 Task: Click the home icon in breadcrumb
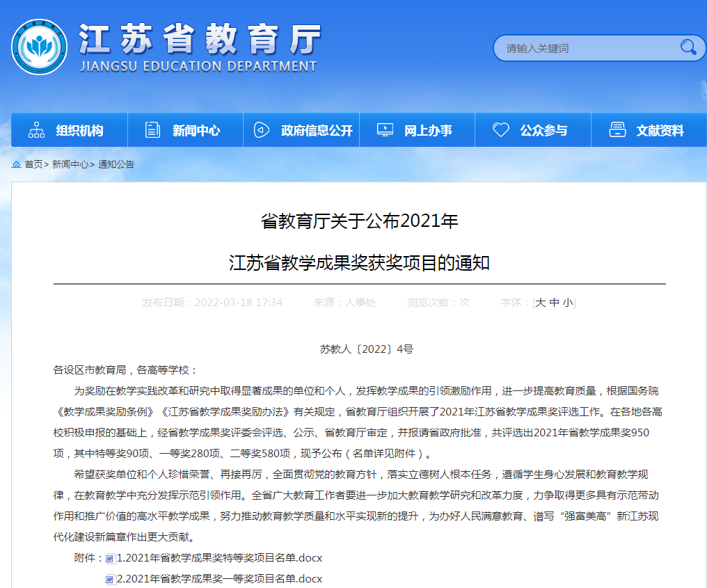click(x=16, y=164)
